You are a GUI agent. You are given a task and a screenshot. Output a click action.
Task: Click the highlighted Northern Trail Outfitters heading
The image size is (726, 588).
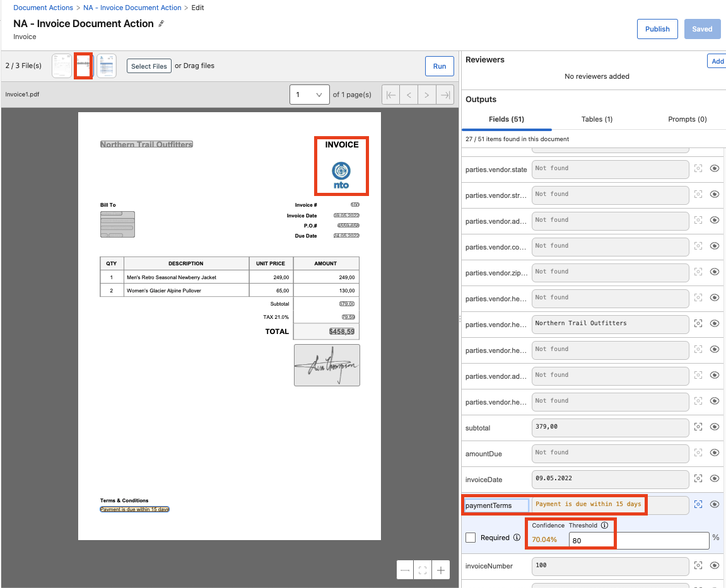[146, 144]
